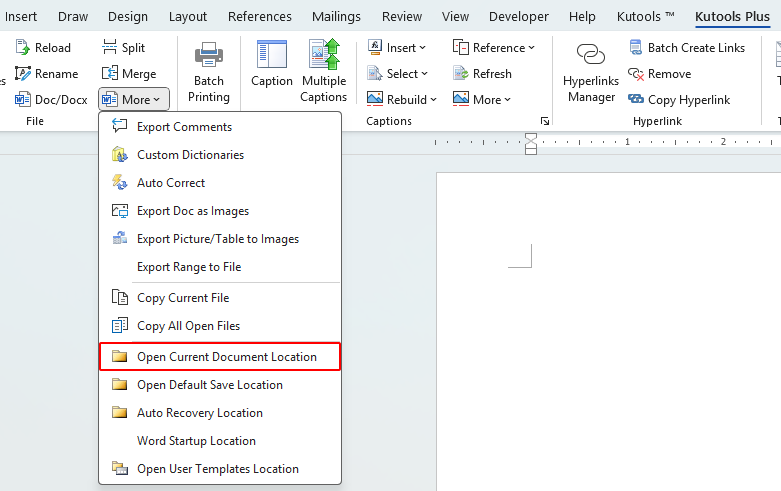781x491 pixels.
Task: Click the Copy Hyperlink button
Action: (679, 100)
